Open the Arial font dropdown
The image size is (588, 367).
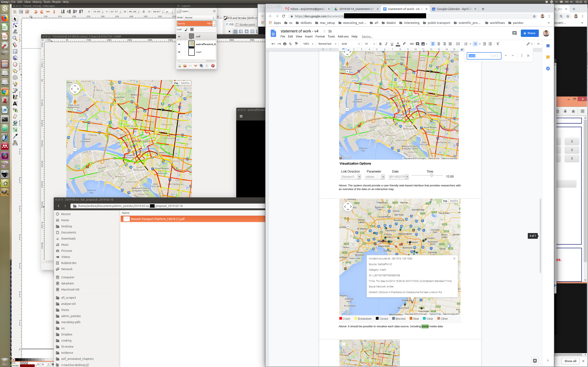click(350, 44)
